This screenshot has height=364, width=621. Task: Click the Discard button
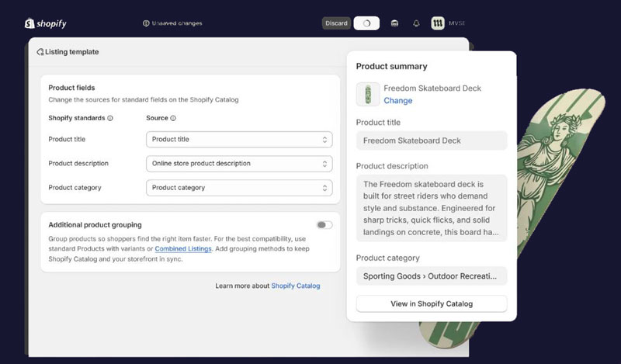pos(336,23)
